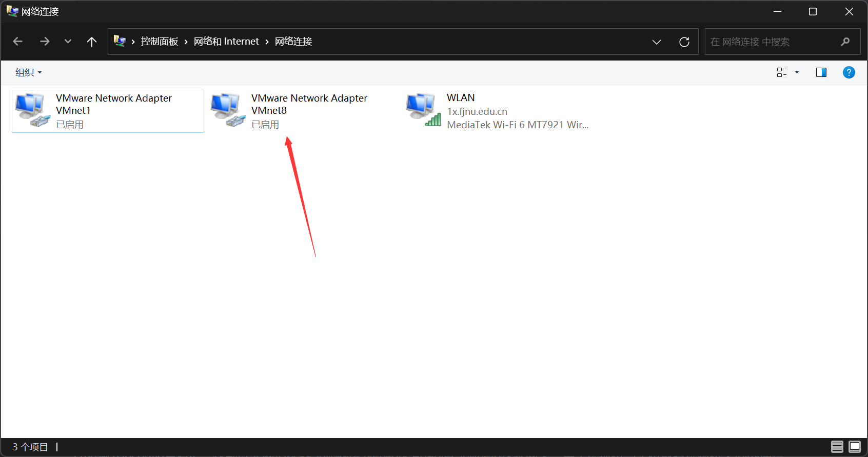The image size is (868, 457).
Task: Navigate to 控制面板 in breadcrumb
Action: tap(159, 42)
